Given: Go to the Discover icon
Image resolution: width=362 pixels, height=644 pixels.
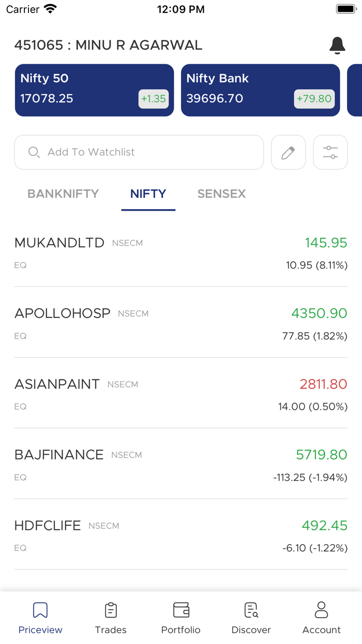Looking at the screenshot, I should 251,610.
